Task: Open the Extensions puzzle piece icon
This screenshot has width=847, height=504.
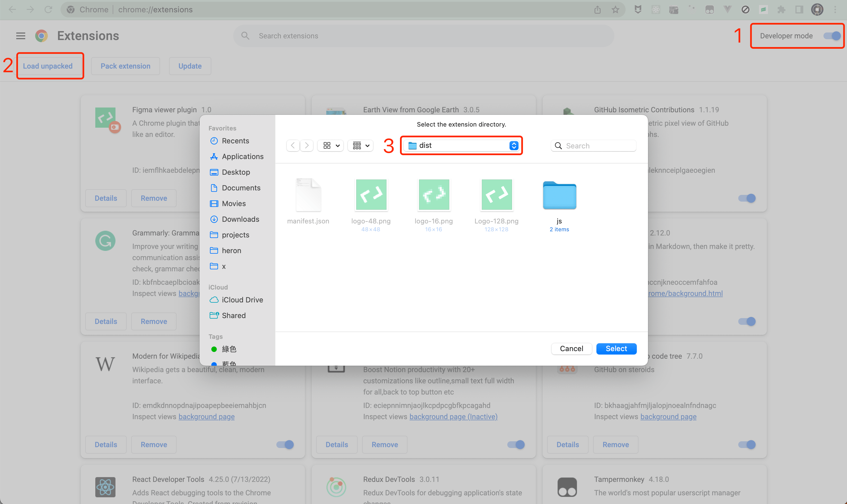Action: [x=781, y=10]
